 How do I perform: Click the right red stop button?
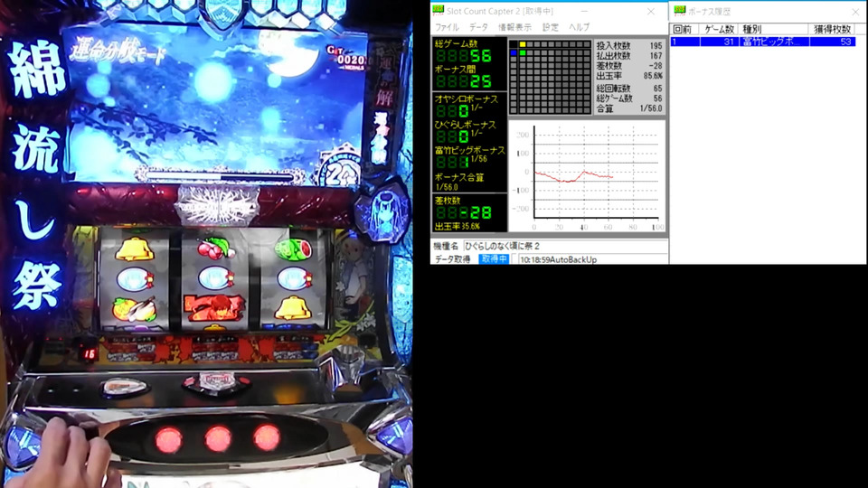pyautogui.click(x=267, y=437)
